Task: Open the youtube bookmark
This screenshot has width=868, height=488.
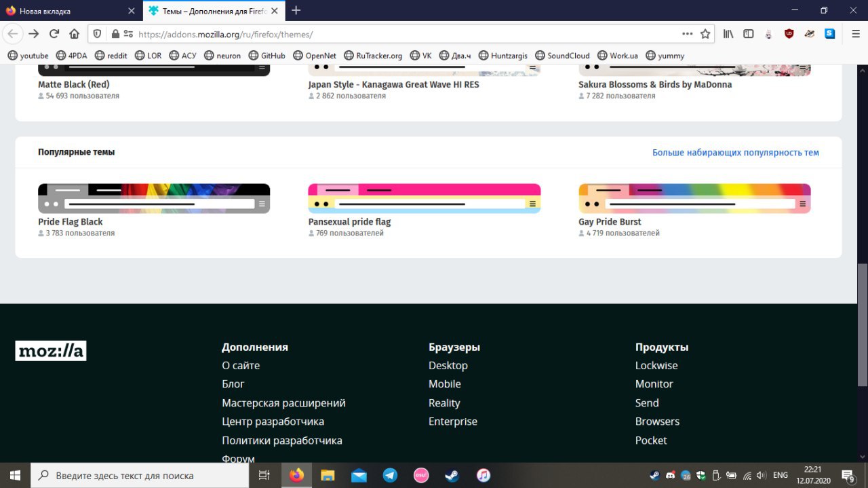Action: (x=28, y=56)
